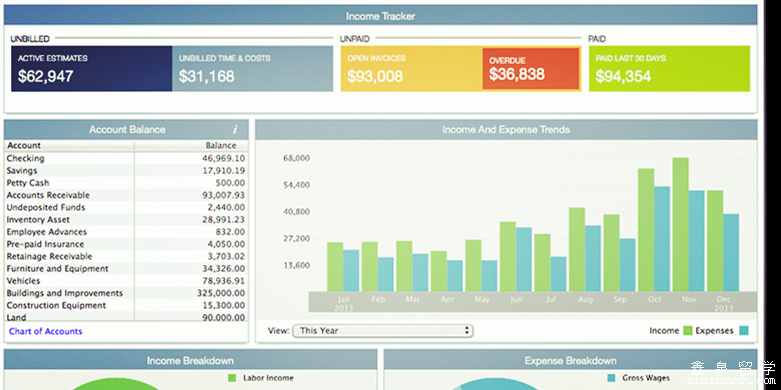Select the Active Estimates $62,947 tile
This screenshot has height=390, width=781.
click(92, 69)
